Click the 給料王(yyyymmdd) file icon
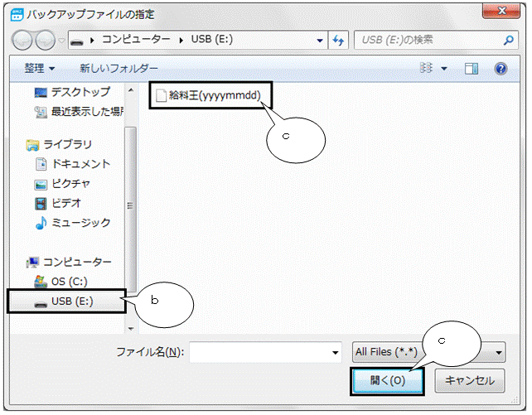This screenshot has height=415, width=532. [161, 95]
